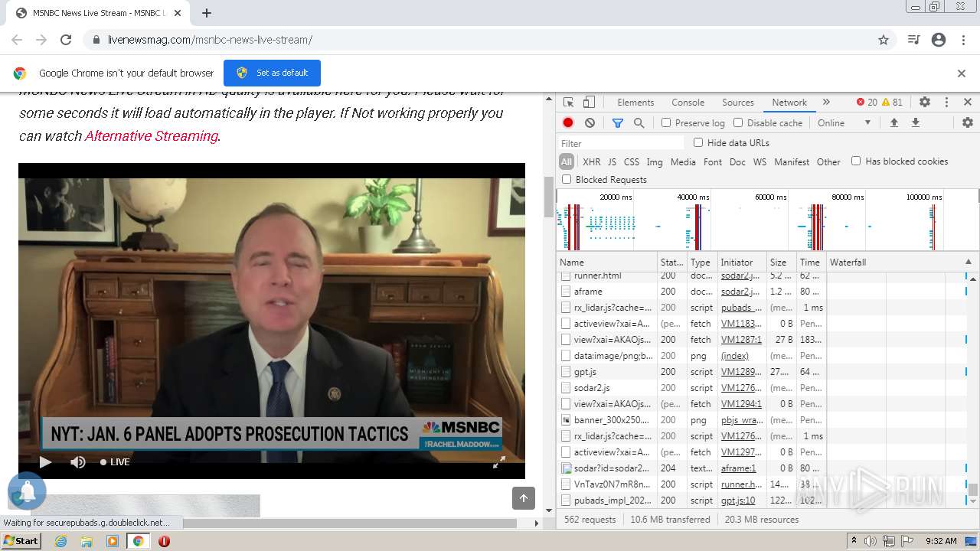The image size is (980, 551).
Task: Expand more DevTools tabs chevron
Action: coord(826,102)
